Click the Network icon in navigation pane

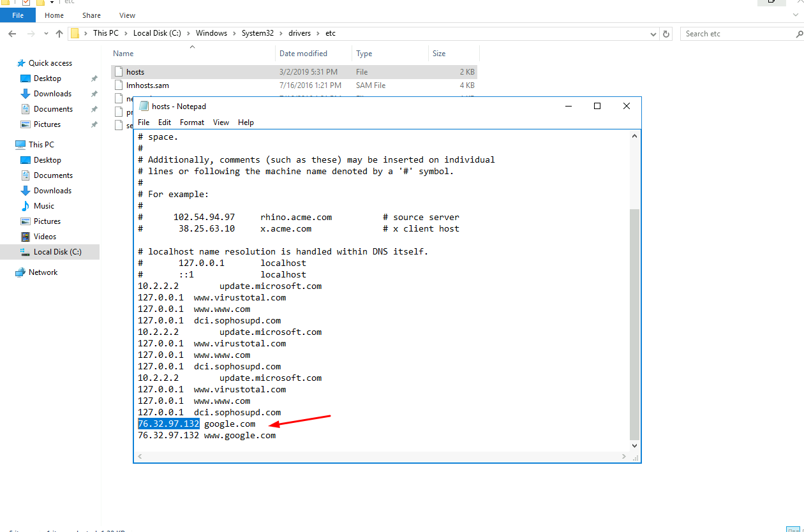coord(20,272)
